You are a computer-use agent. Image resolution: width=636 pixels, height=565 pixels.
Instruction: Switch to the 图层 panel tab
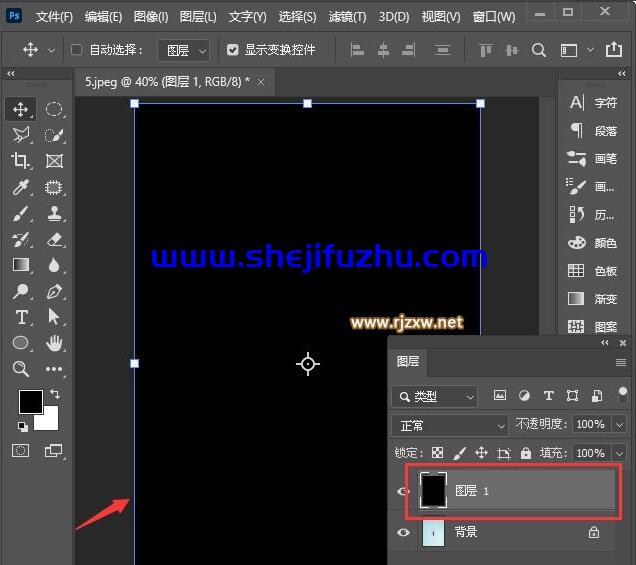click(x=408, y=361)
